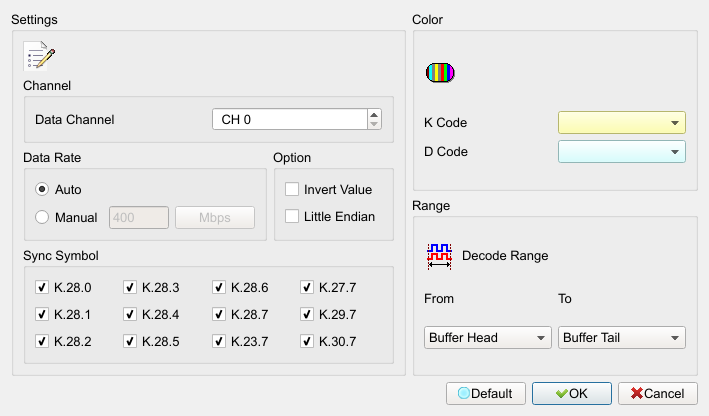
Task: Click the blue circle icon on Default
Action: click(463, 393)
